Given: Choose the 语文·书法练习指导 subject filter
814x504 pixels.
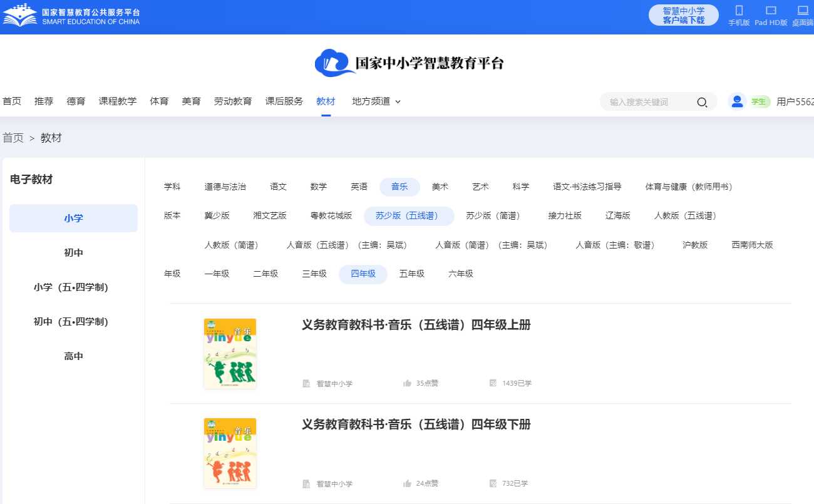Looking at the screenshot, I should [587, 187].
